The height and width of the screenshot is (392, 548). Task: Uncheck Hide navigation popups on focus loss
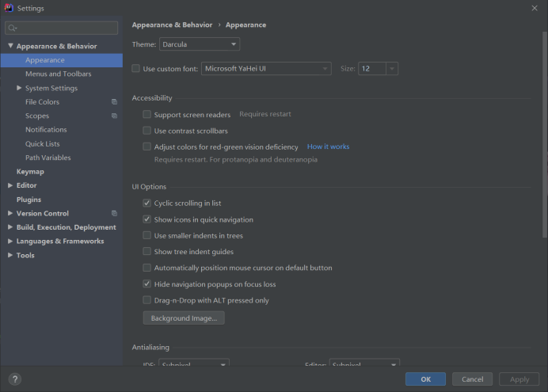(147, 284)
